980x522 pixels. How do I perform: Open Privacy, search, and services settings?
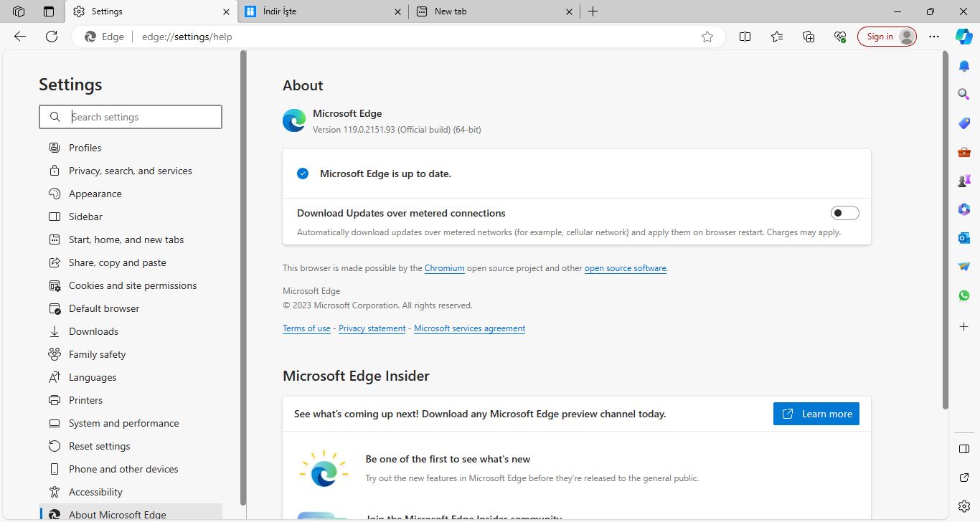[131, 171]
